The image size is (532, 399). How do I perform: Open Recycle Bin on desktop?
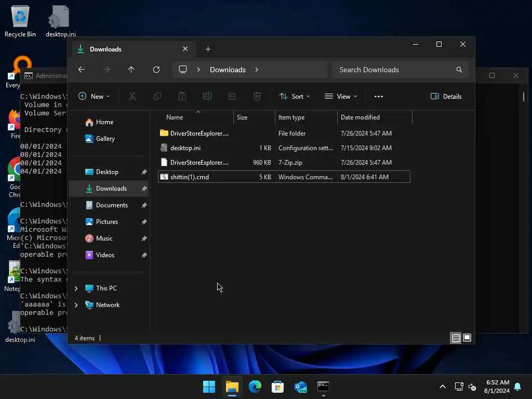click(x=20, y=21)
